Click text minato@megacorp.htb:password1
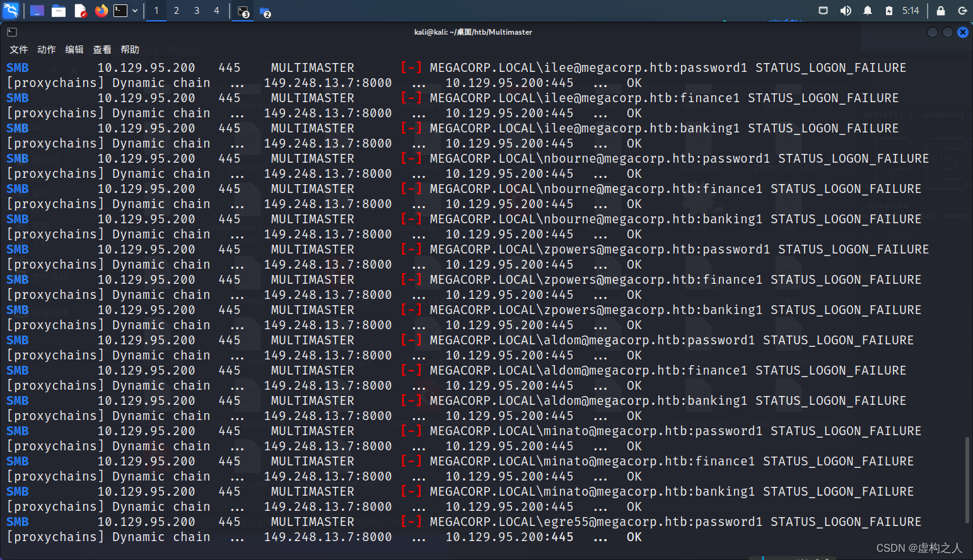 653,431
